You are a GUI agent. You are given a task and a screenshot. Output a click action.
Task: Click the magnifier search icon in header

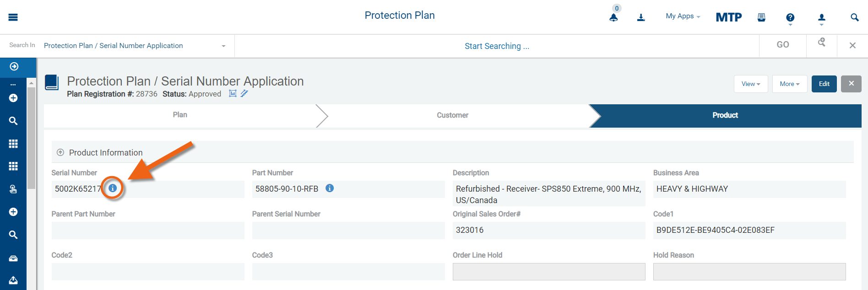click(x=854, y=17)
